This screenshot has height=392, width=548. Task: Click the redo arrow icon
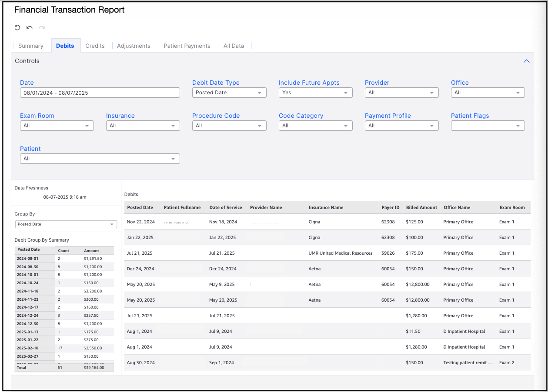click(x=42, y=28)
